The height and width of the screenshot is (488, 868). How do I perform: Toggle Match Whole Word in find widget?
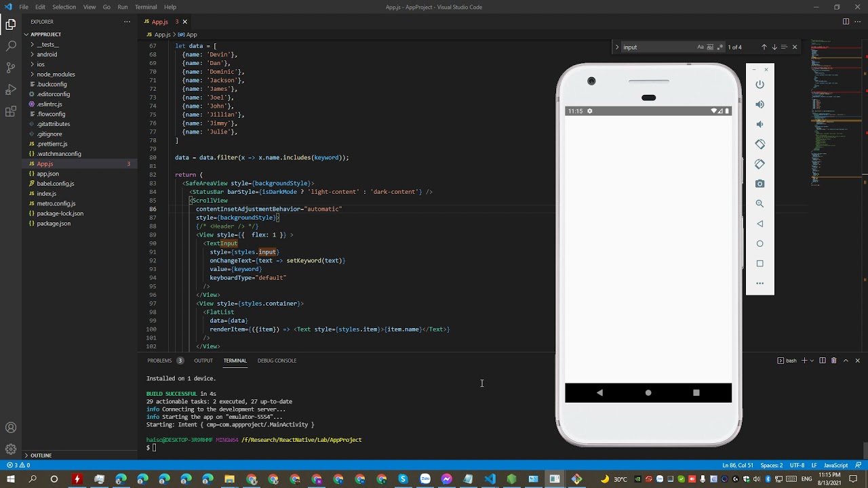710,47
